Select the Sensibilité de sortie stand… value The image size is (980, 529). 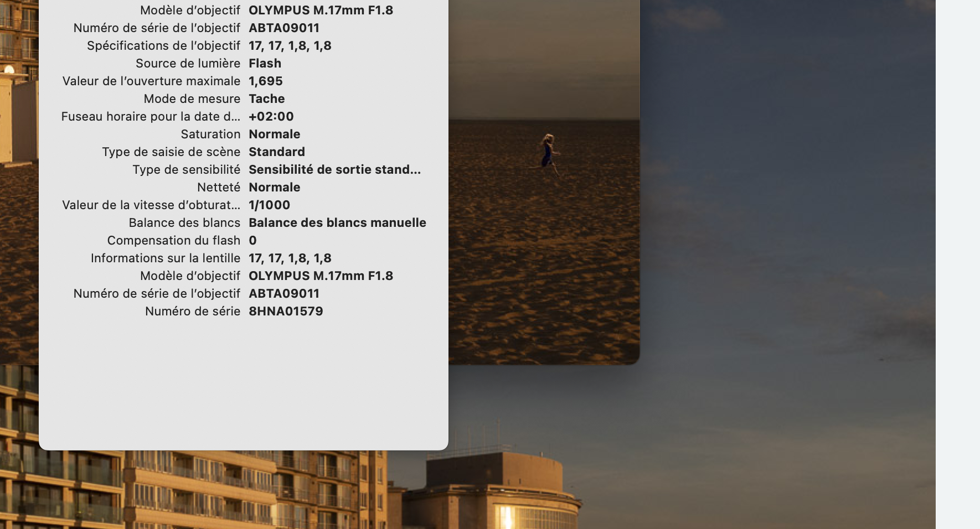[334, 169]
